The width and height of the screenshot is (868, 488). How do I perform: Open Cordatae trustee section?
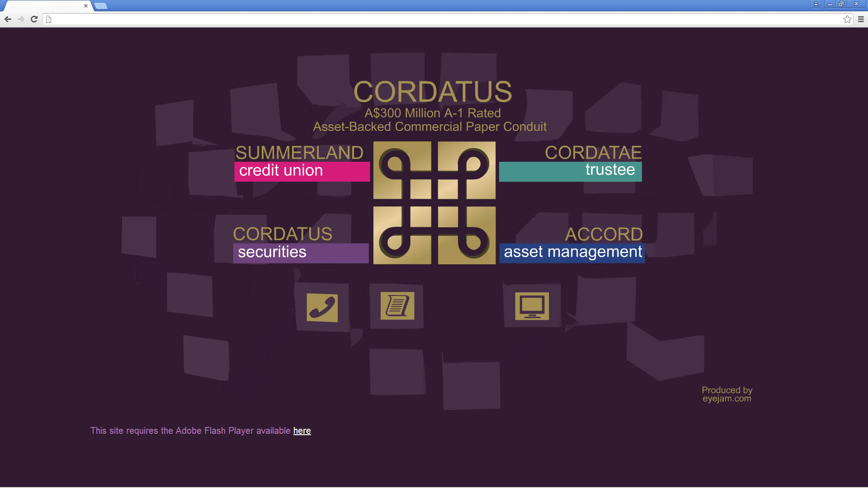[x=571, y=163]
